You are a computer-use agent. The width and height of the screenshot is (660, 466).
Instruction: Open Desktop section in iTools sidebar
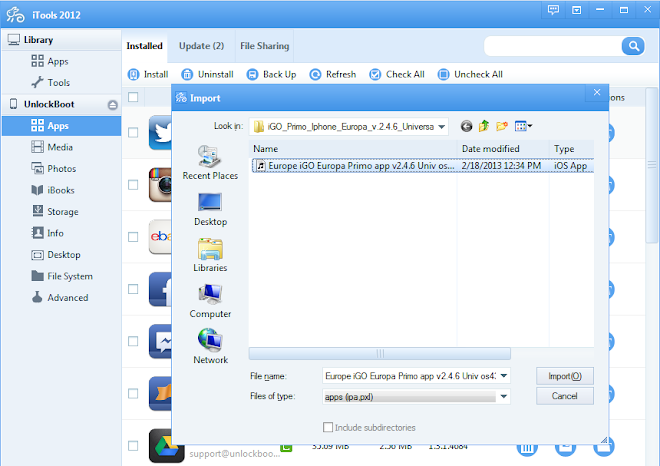coord(56,254)
